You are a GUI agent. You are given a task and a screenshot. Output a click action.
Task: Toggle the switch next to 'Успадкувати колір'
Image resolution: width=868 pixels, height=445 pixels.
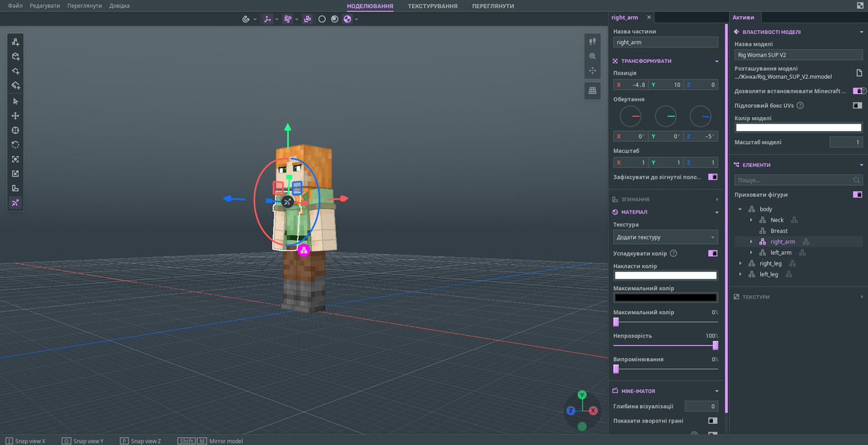(x=712, y=253)
